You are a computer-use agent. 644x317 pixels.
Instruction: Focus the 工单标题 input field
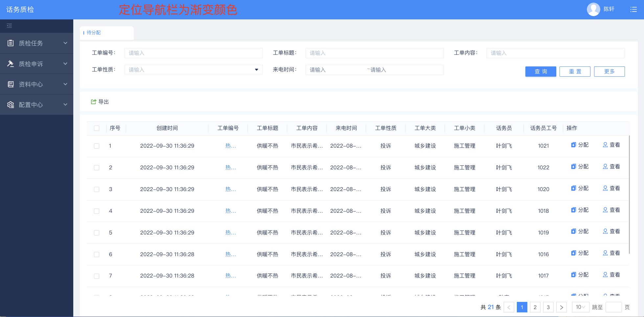[375, 53]
